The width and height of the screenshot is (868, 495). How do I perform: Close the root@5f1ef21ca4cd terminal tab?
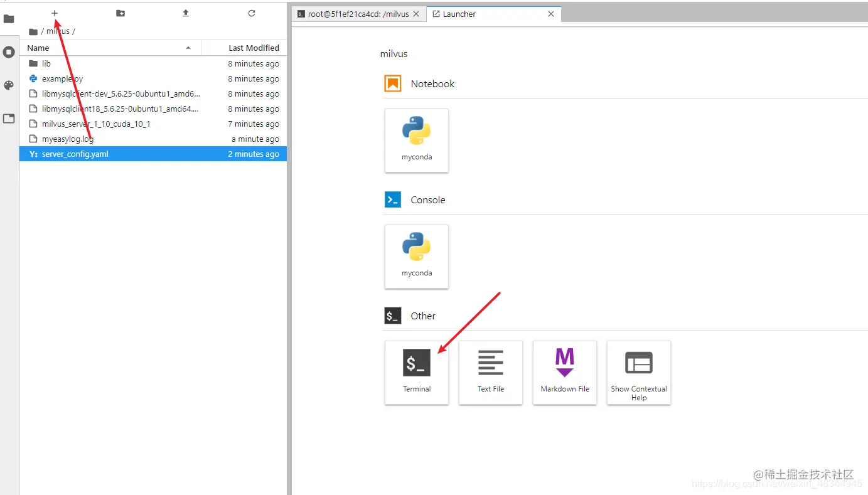[x=415, y=14]
